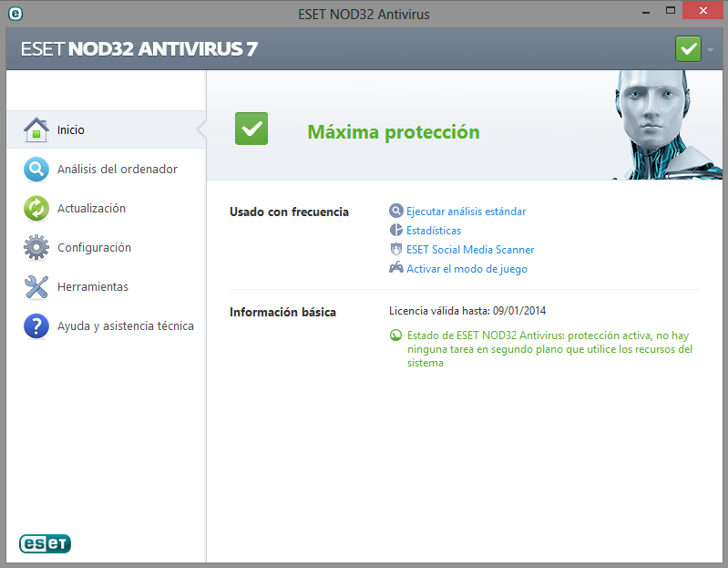Run Ejecutar análisis estándar link
The image size is (728, 568).
click(466, 212)
